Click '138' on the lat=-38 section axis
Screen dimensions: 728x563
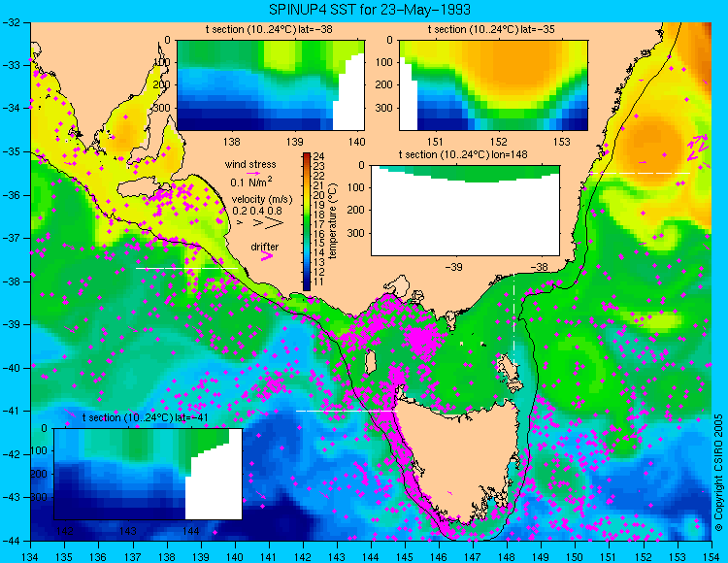232,142
